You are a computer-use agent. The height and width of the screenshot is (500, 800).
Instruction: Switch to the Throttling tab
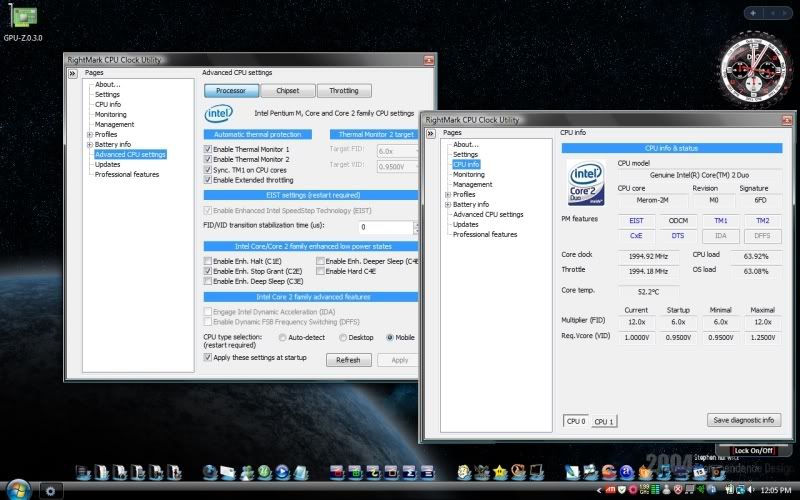tap(344, 90)
